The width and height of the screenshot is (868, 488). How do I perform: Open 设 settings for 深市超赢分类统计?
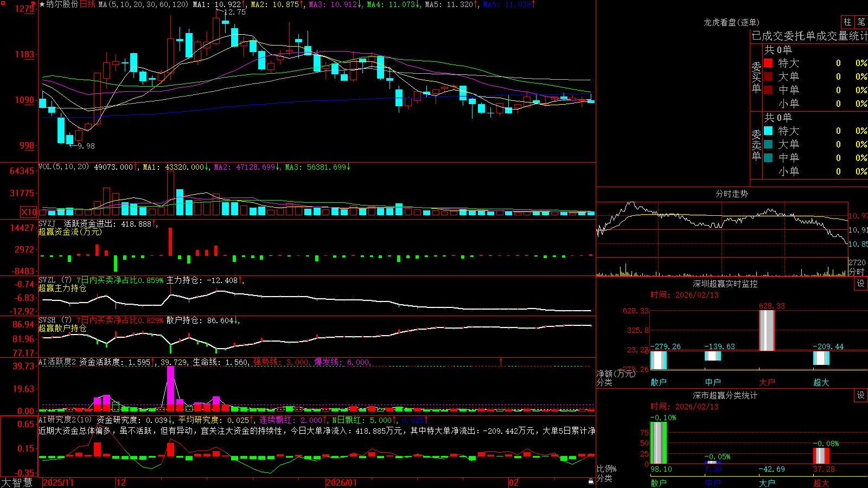tap(861, 395)
